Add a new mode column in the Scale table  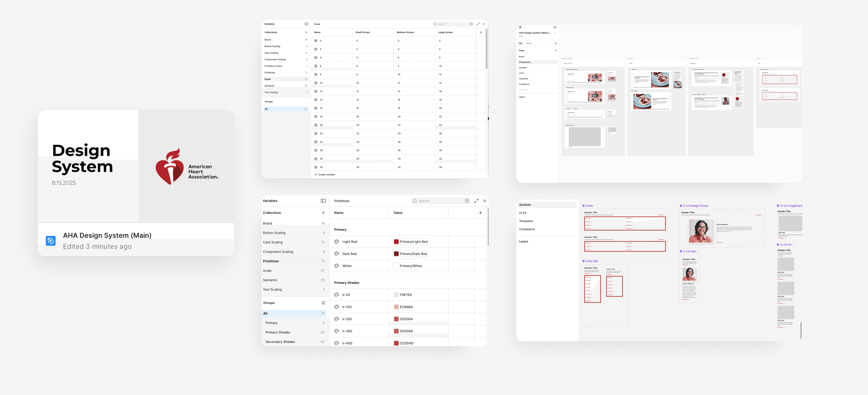[481, 32]
